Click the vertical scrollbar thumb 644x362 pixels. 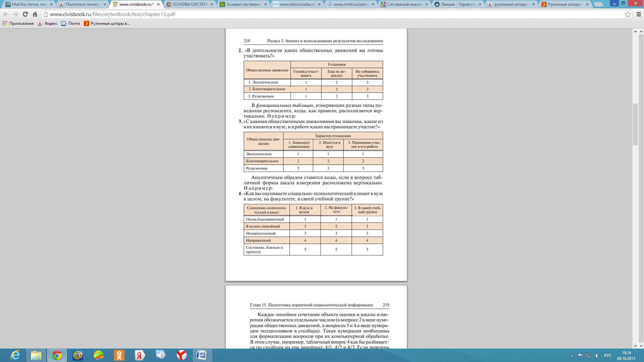pyautogui.click(x=635, y=124)
